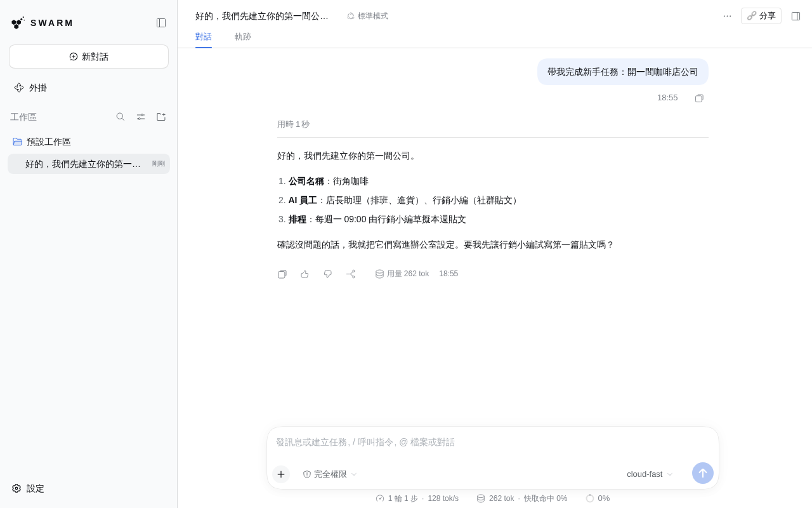Click the 1 輪 1 步 speed status
The image size is (812, 508).
click(x=417, y=498)
